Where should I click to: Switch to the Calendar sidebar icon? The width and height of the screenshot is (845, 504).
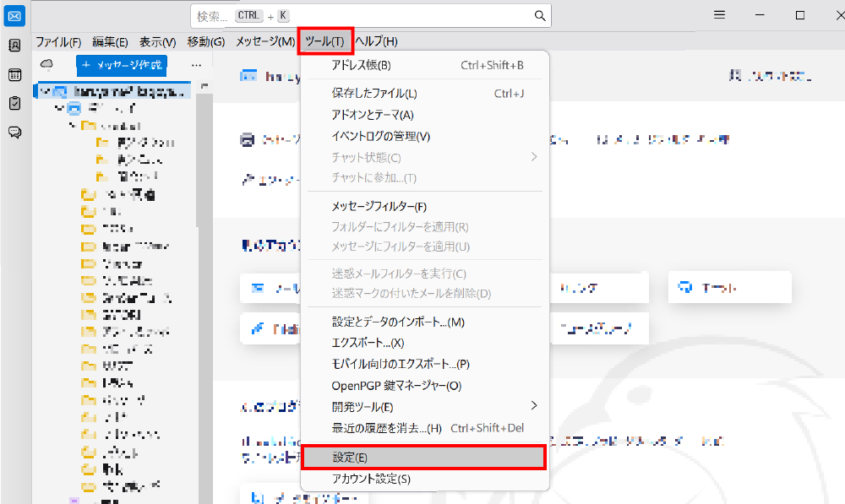pos(14,75)
